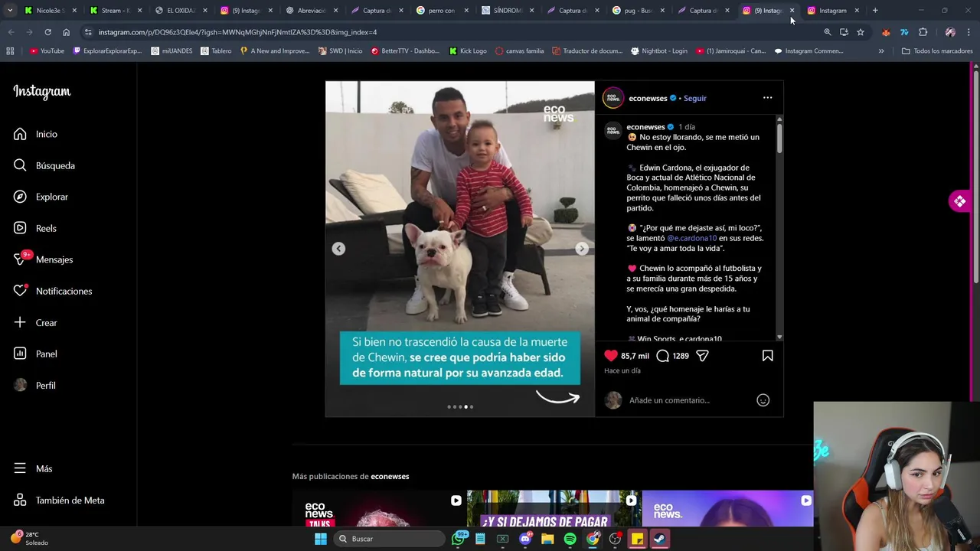Open Nightbot - Login bookmark

658,51
